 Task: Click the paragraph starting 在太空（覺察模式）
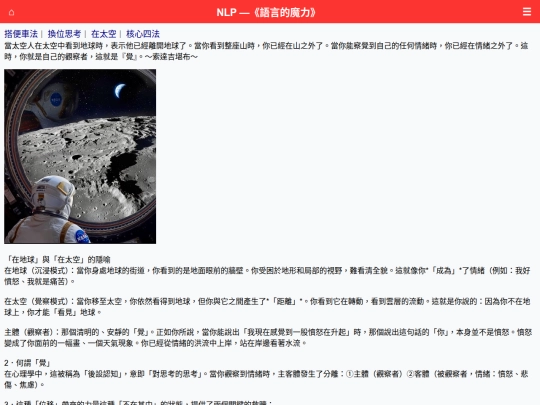(x=267, y=307)
